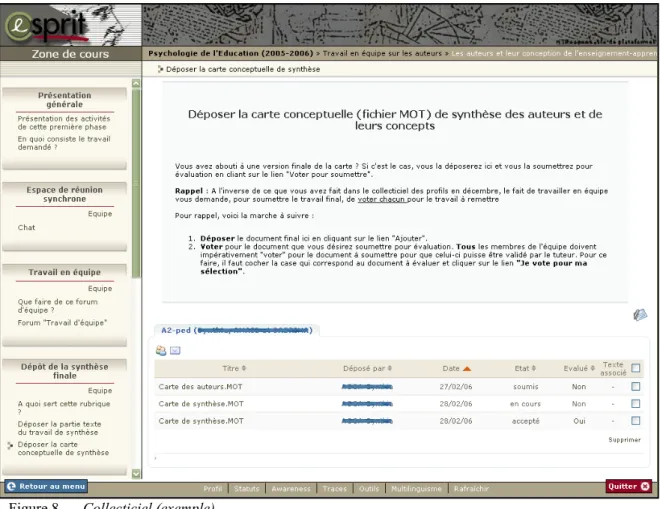The image size is (660, 509).
Task: Open Awareness in the bottom menu
Action: tap(291, 489)
